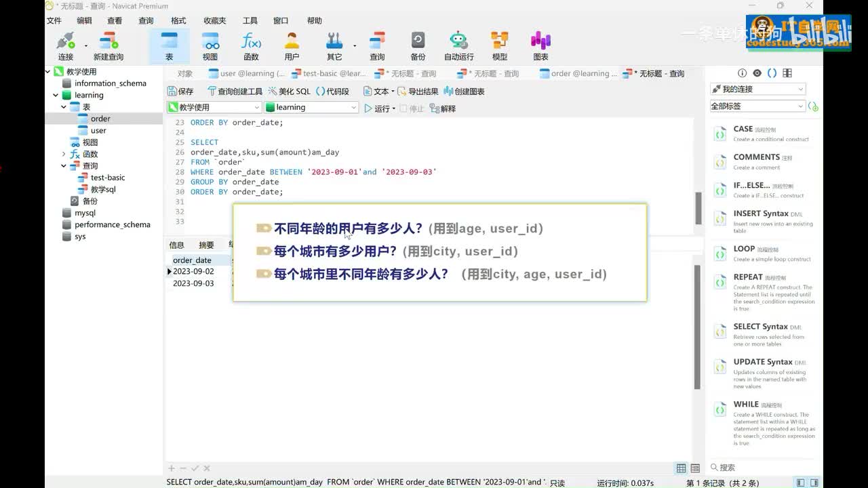Open the 我的连接 dropdown in right panel

[758, 89]
